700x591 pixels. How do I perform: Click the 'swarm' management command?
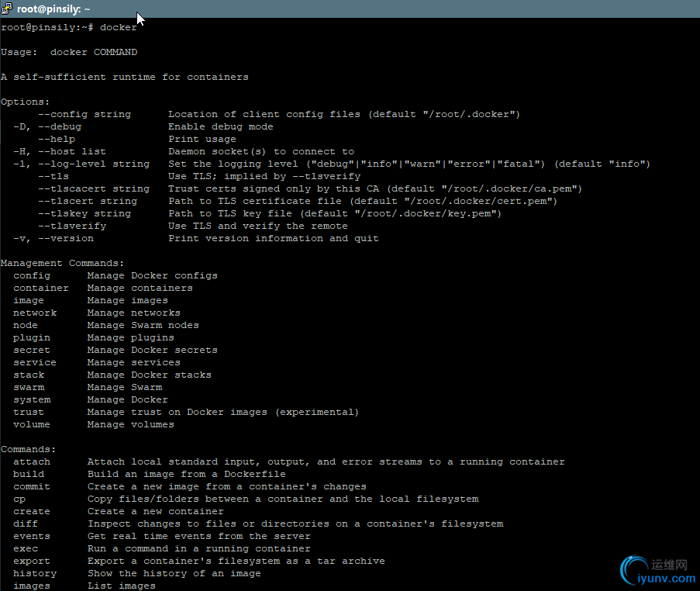(x=29, y=387)
